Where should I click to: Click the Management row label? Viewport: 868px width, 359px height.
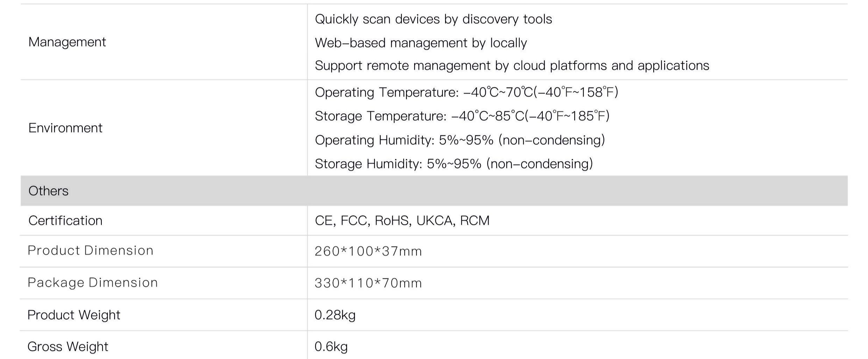tap(67, 42)
